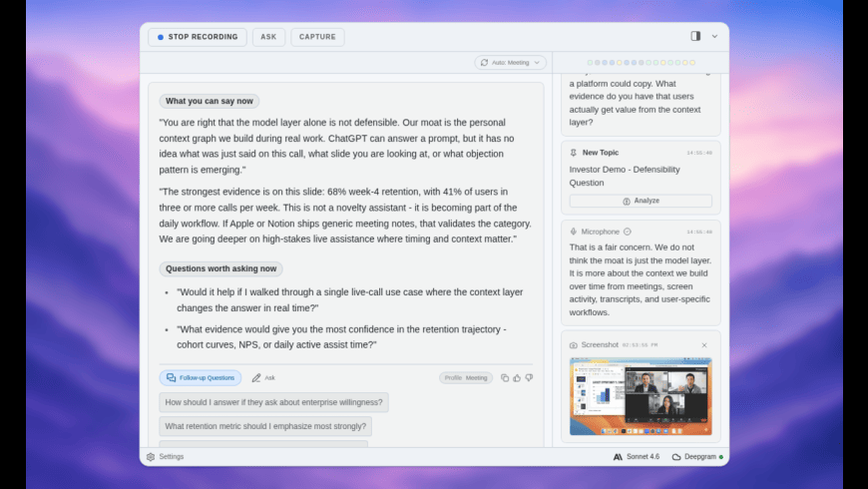
Task: Click the speech bubbles icon in Follow-up Questions
Action: point(171,377)
